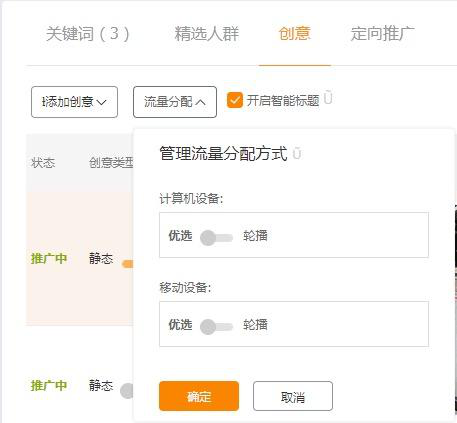Click chevron arrow on 添加创意 button

pos(101,102)
